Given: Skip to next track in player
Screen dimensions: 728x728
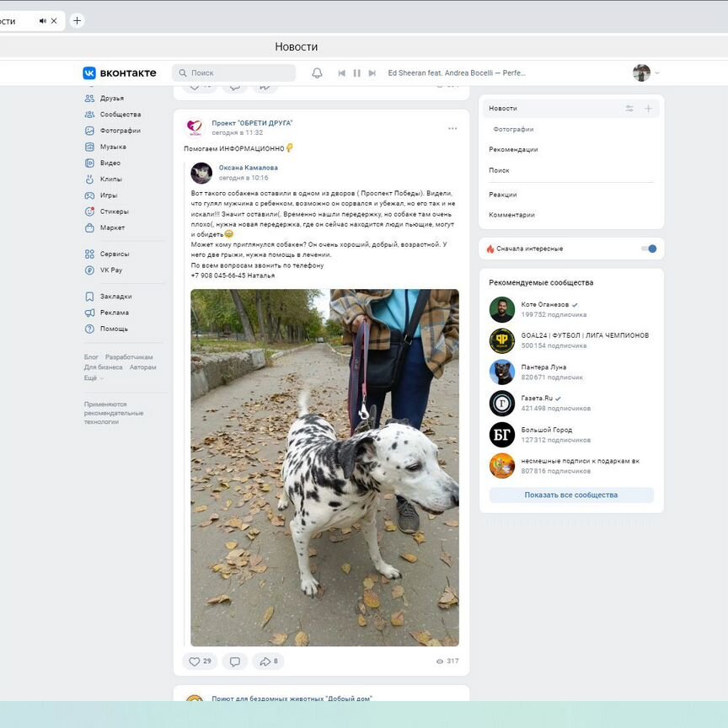Looking at the screenshot, I should click(x=372, y=73).
